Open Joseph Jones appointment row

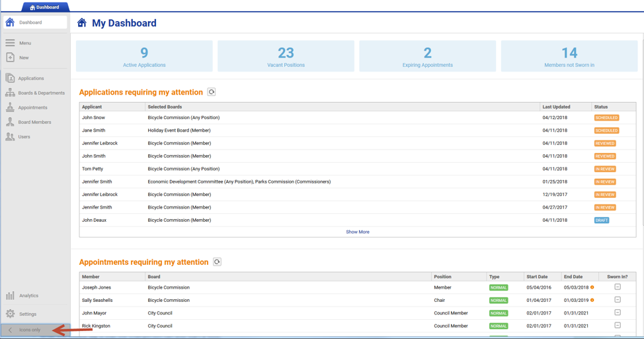coord(357,287)
